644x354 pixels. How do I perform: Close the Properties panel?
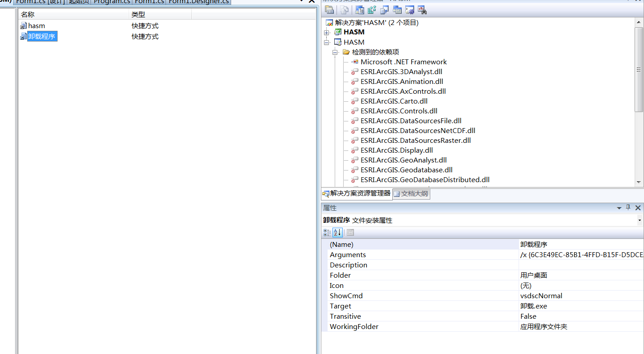(638, 208)
